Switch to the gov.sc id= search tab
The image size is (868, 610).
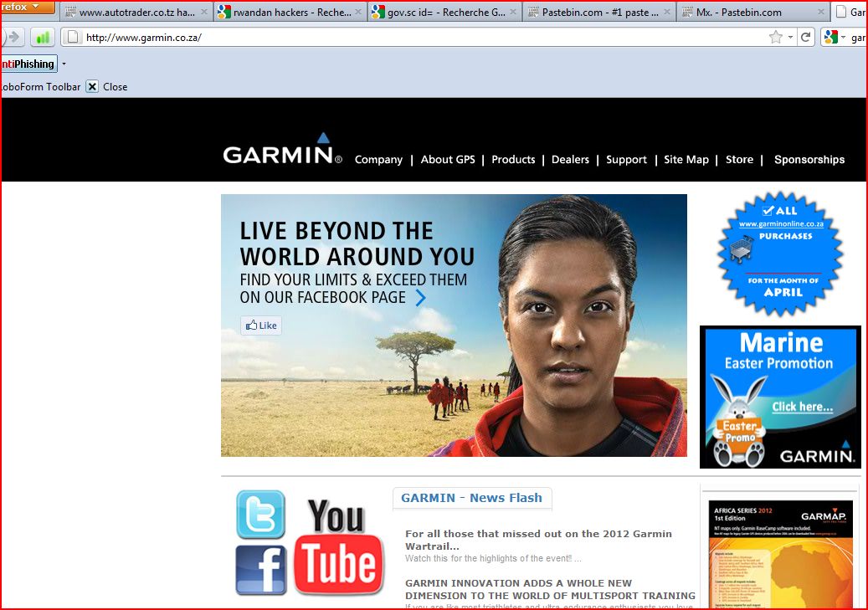[444, 12]
